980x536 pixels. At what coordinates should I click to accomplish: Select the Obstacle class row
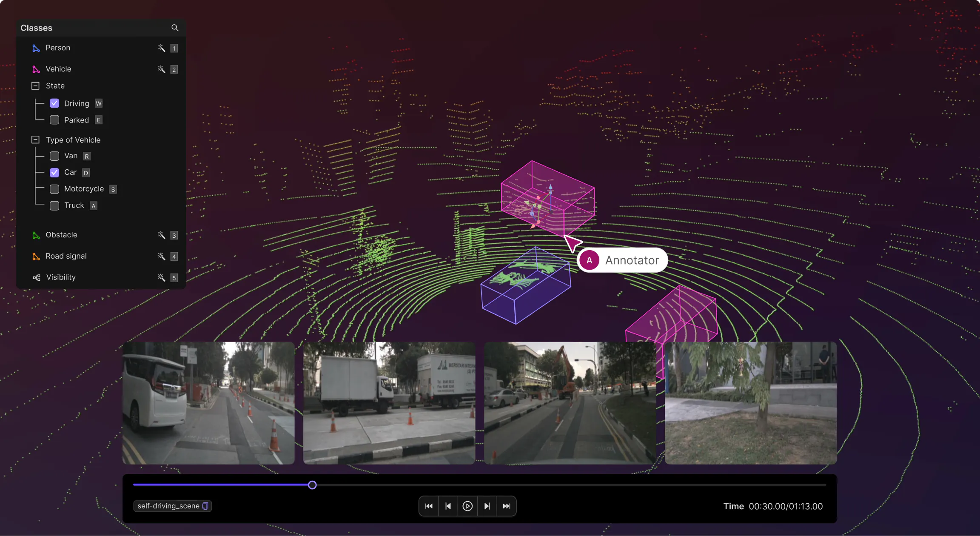pos(101,235)
